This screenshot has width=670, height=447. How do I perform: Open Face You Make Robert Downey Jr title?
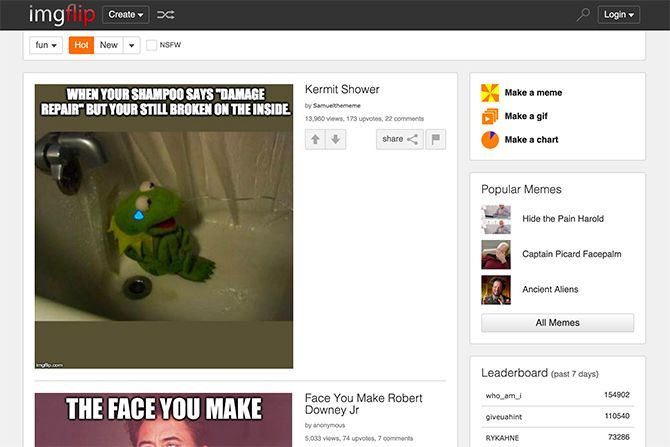point(363,404)
